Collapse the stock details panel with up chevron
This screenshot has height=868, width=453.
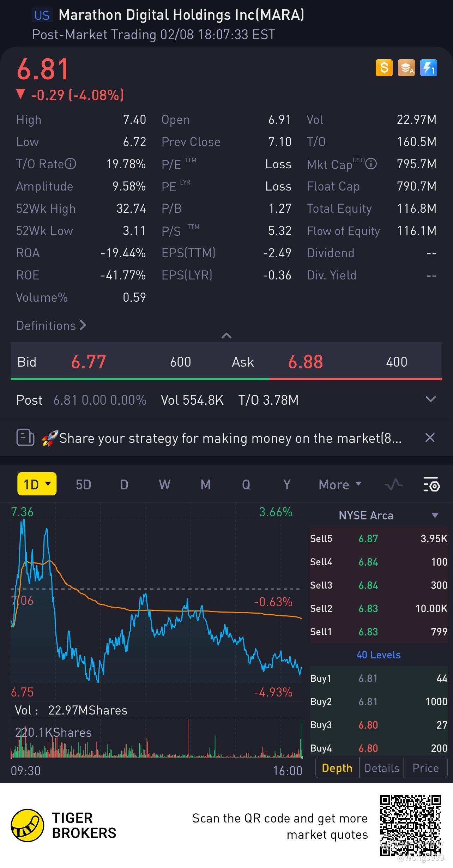tap(226, 336)
